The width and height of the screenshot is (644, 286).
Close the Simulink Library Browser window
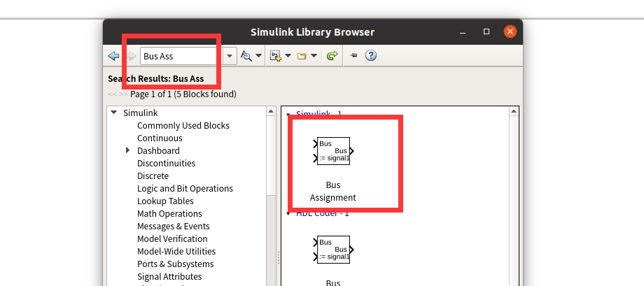tap(510, 31)
